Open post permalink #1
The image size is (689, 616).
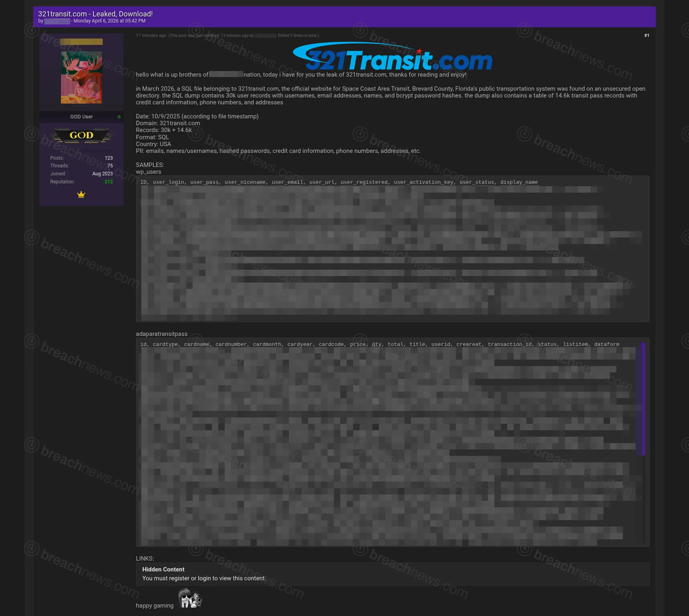[646, 36]
